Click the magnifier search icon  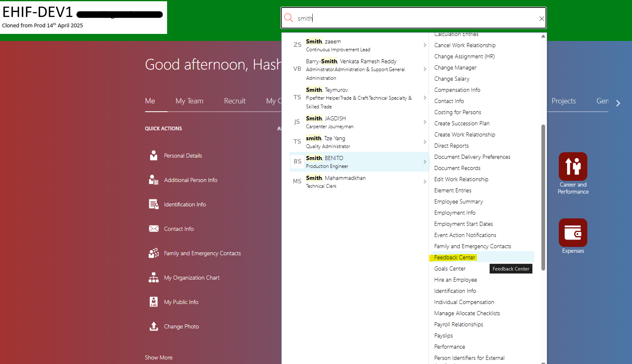[289, 18]
